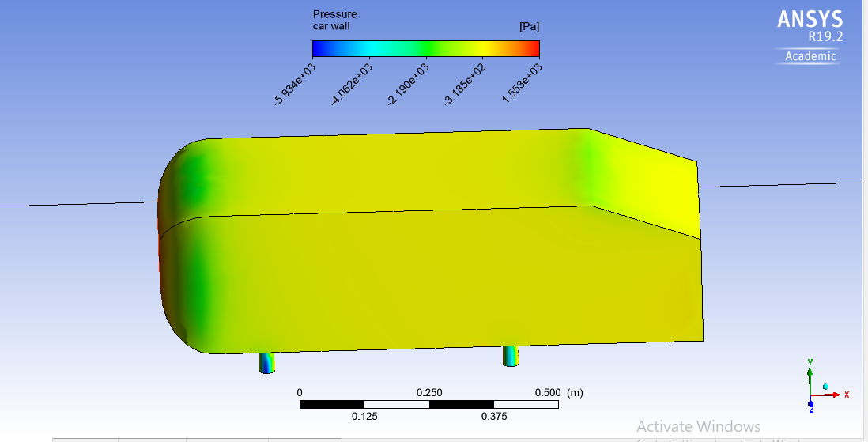Click the green middle of the legend color bar
Image resolution: width=868 pixels, height=442 pixels.
(425, 49)
